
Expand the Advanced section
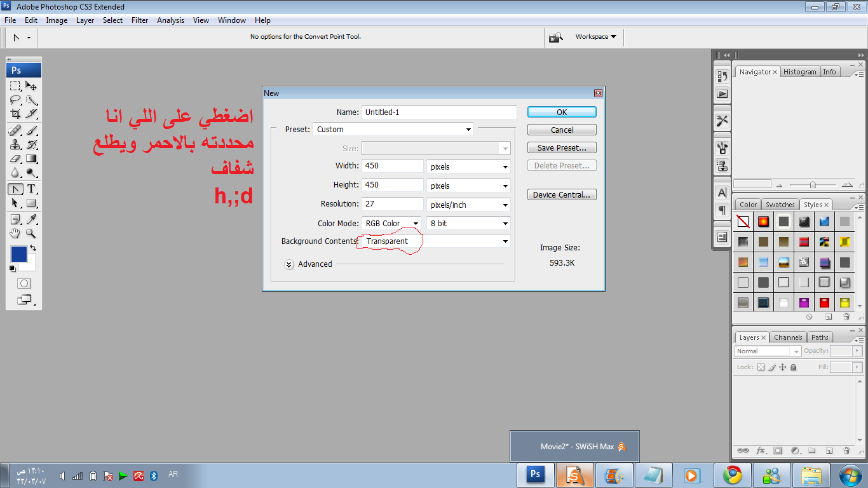(x=289, y=264)
